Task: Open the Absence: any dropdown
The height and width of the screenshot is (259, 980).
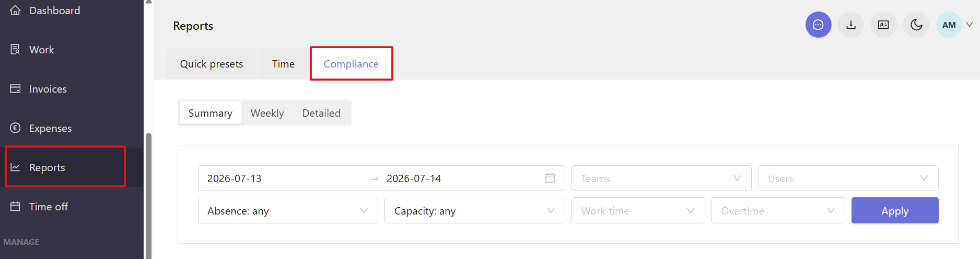Action: coord(288,211)
